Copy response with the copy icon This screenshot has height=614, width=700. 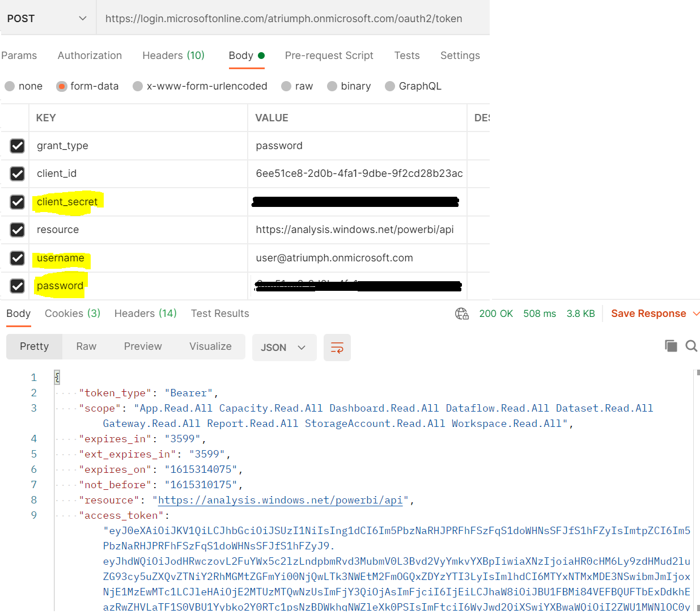coord(671,346)
